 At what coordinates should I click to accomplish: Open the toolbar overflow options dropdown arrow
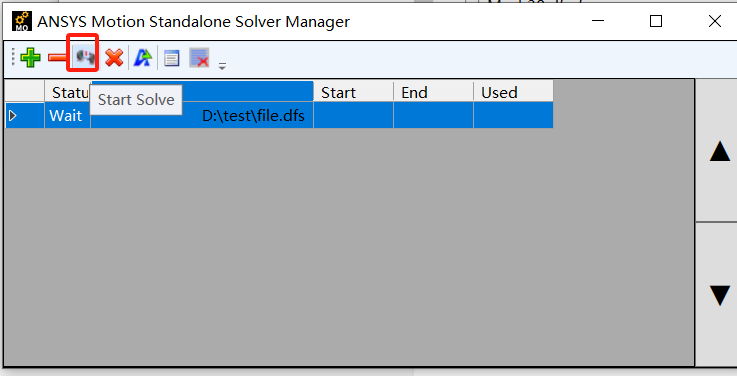point(222,66)
